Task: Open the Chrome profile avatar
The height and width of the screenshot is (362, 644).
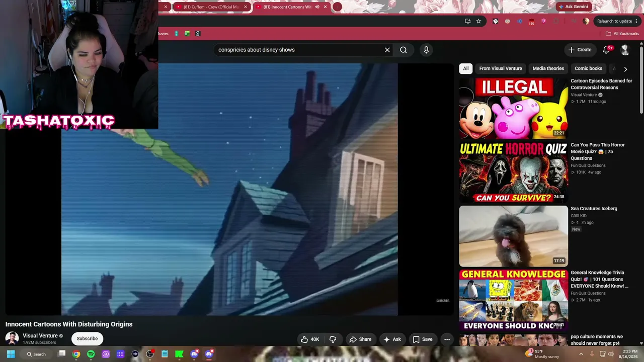Action: [586, 21]
